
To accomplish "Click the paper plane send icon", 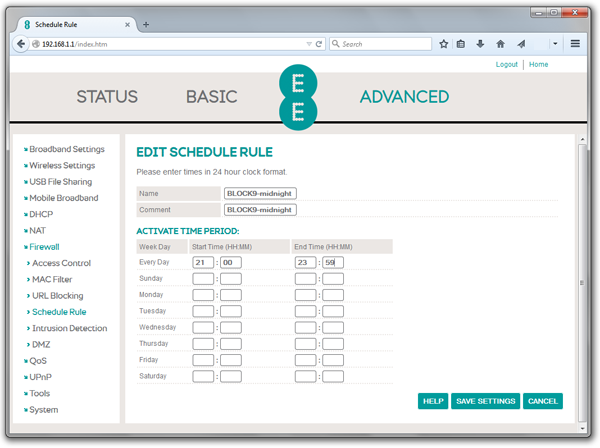I will click(521, 44).
